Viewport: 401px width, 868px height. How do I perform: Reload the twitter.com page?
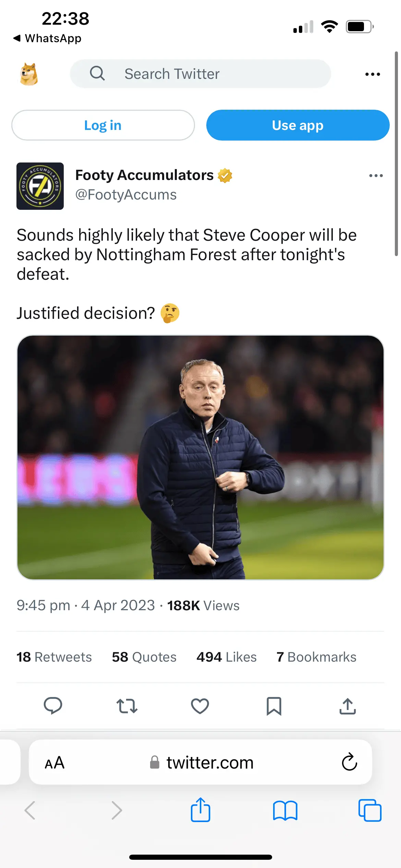point(349,762)
